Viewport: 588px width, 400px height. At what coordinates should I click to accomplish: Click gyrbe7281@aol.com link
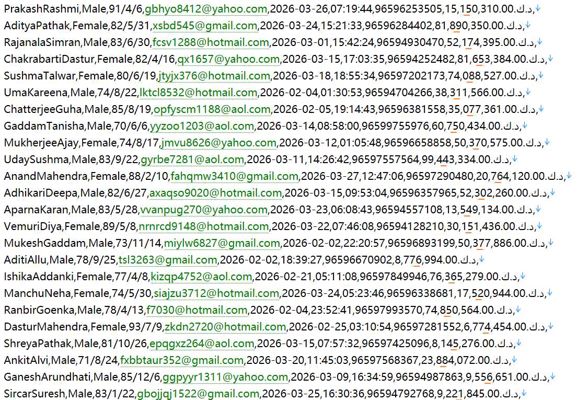[192, 159]
